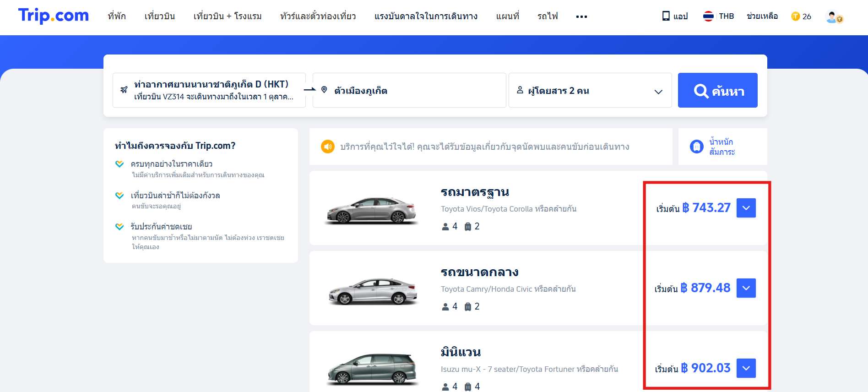Open เที่ยวบิน + โรงแรม menu
Screen dimensions: 868x392
(228, 16)
